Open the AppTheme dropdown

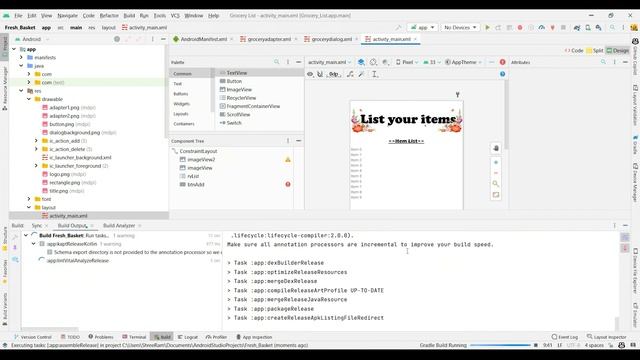click(463, 62)
